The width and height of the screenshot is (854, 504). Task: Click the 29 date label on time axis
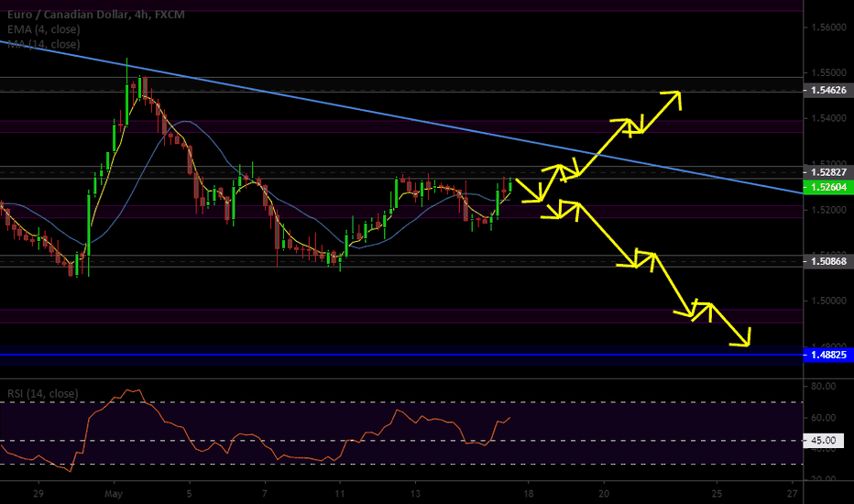[x=38, y=494]
